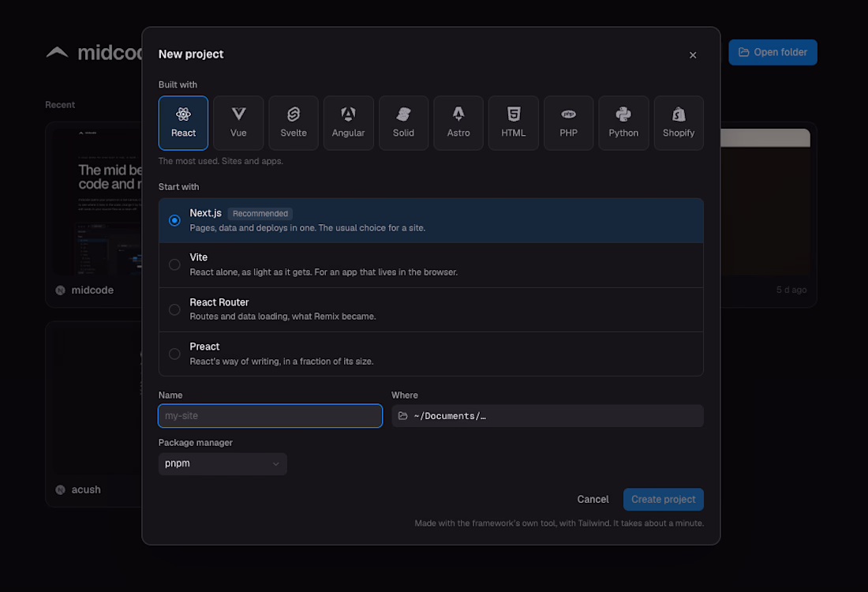The height and width of the screenshot is (592, 868).
Task: Choose the React Router radio option
Action: [x=174, y=309]
